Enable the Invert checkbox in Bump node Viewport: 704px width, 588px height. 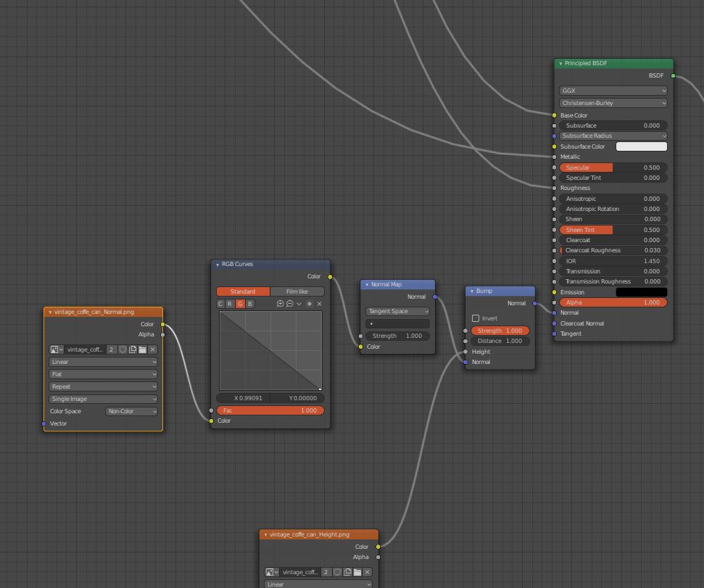click(x=476, y=318)
